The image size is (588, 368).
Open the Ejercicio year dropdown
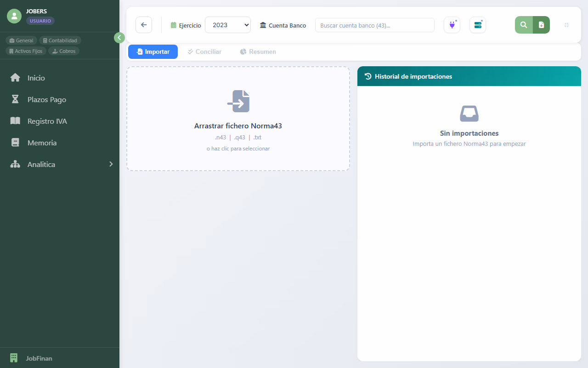click(227, 25)
